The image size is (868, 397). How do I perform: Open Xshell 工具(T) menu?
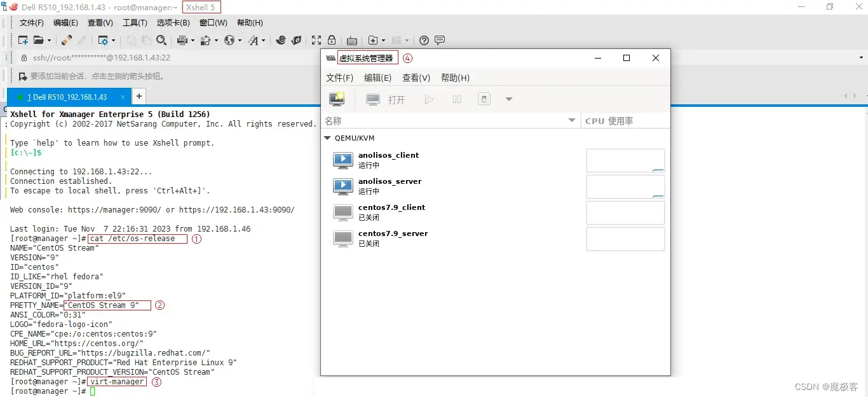coord(135,22)
